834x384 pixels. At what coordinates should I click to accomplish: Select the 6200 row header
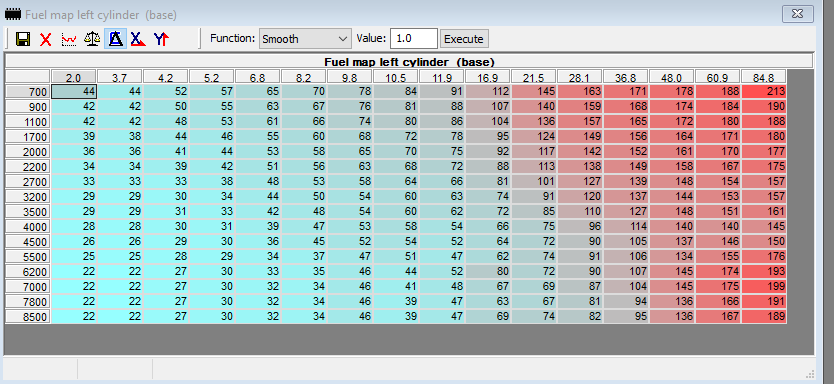pos(28,272)
